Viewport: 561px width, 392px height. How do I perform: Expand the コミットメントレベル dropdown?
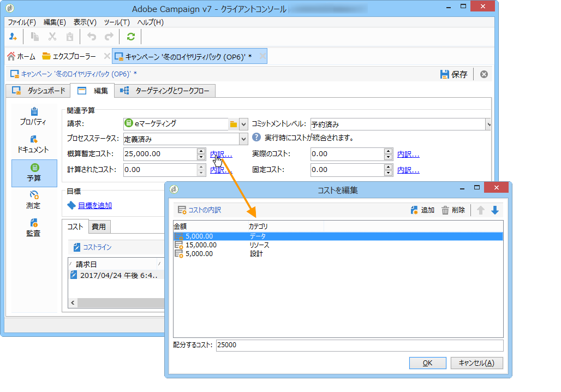point(488,124)
